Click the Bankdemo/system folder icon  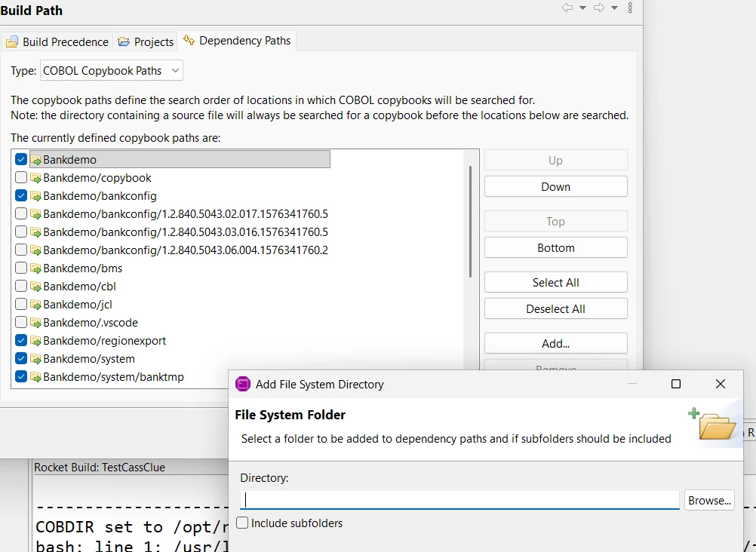(x=35, y=359)
